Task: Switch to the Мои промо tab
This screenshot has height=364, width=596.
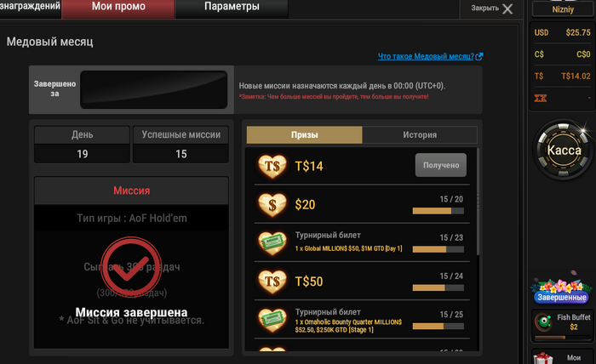Action: tap(118, 8)
